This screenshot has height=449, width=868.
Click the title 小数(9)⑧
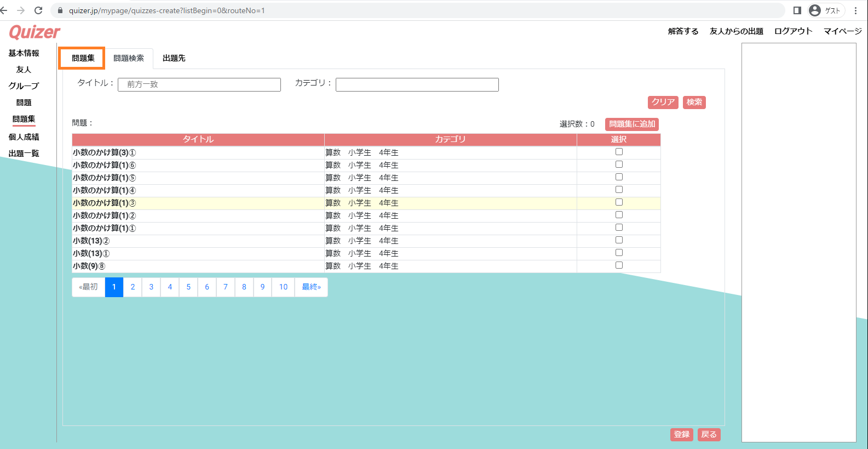click(x=89, y=266)
